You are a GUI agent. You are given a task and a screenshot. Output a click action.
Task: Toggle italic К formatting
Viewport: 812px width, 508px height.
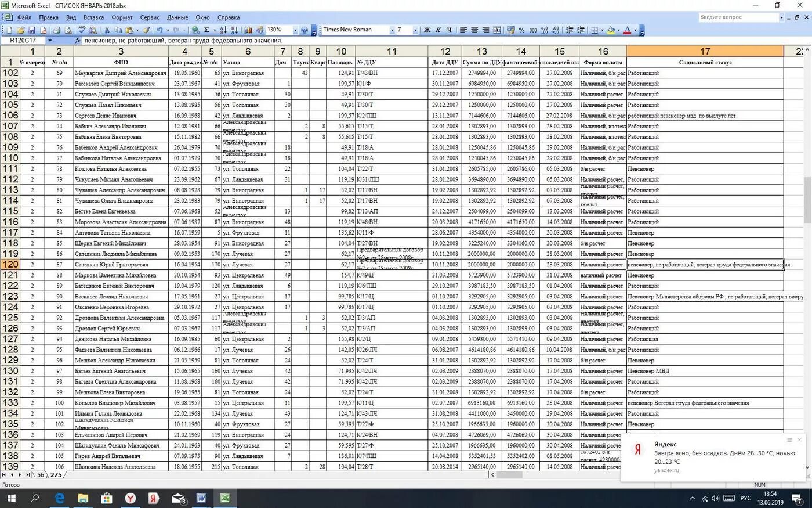(438, 30)
